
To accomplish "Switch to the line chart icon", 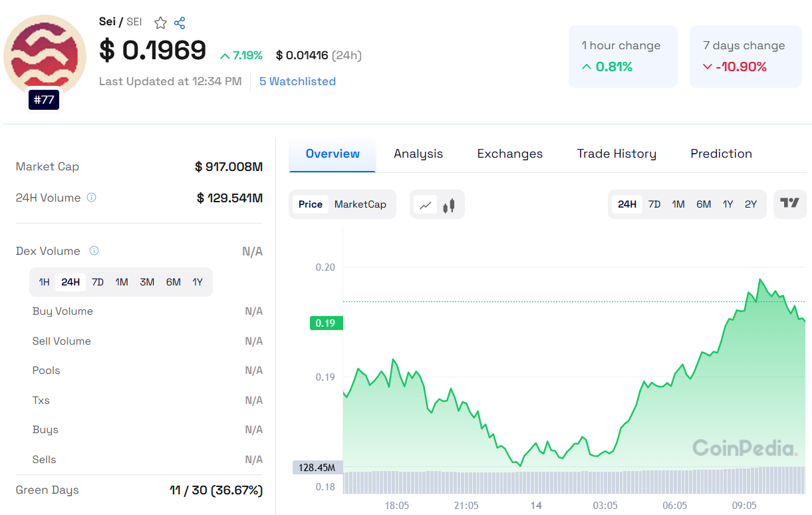I will (x=426, y=205).
